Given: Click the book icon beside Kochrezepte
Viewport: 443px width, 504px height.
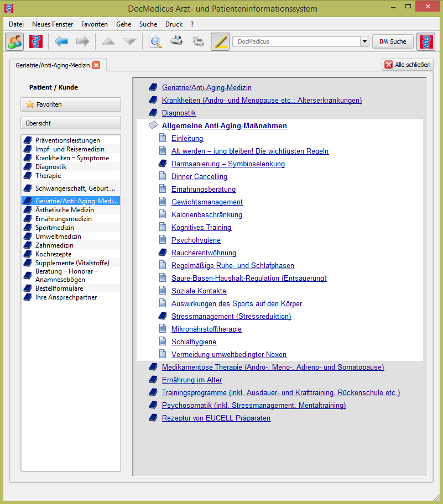Looking at the screenshot, I should (x=28, y=254).
